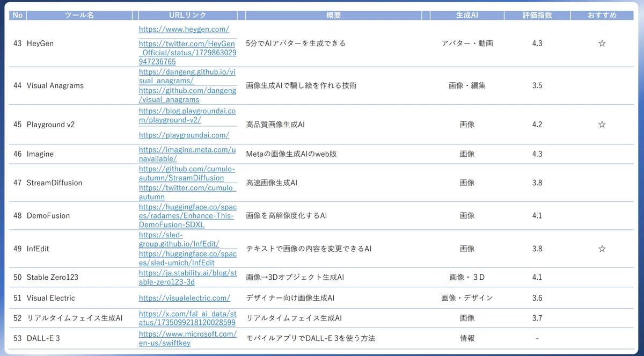
Task: Select the 画像・編集 category cell
Action: (x=467, y=85)
